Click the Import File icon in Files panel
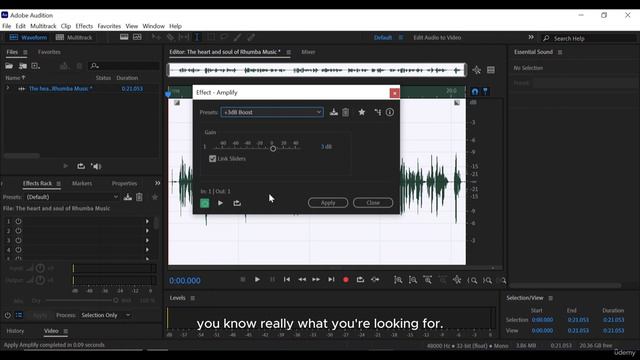Screen dimensions: 640x360 (22, 66)
